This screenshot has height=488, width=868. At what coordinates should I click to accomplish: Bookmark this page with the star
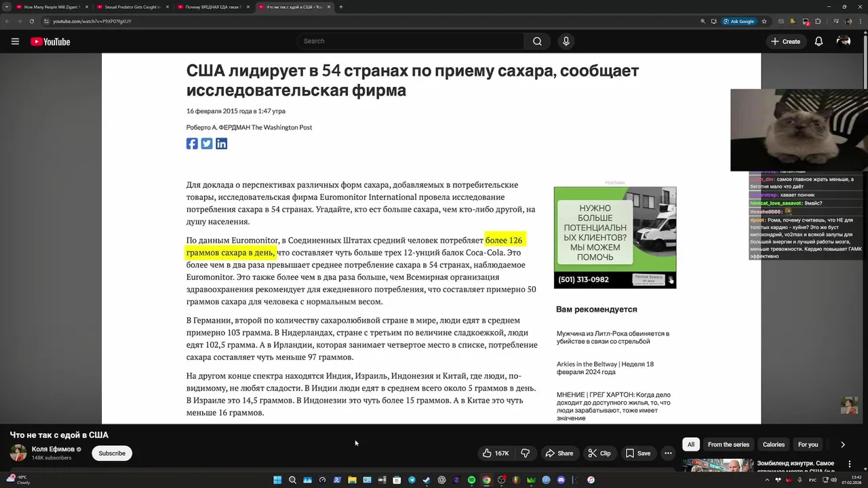click(x=764, y=21)
